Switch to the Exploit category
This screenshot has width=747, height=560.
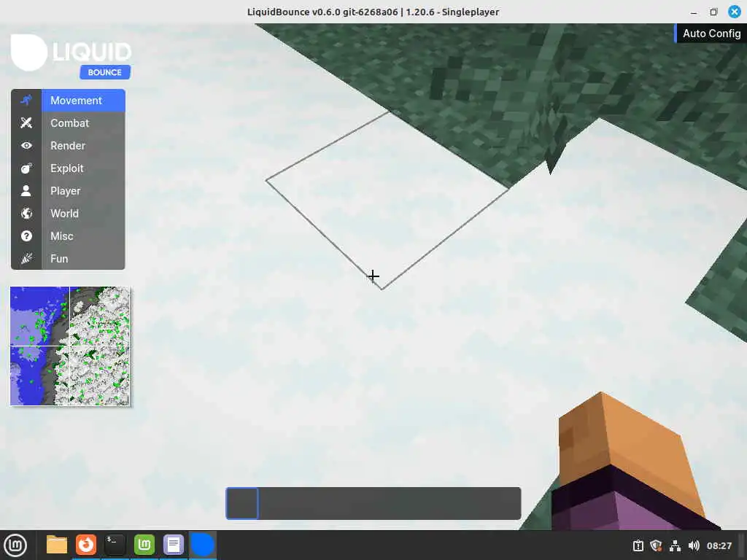tap(68, 168)
